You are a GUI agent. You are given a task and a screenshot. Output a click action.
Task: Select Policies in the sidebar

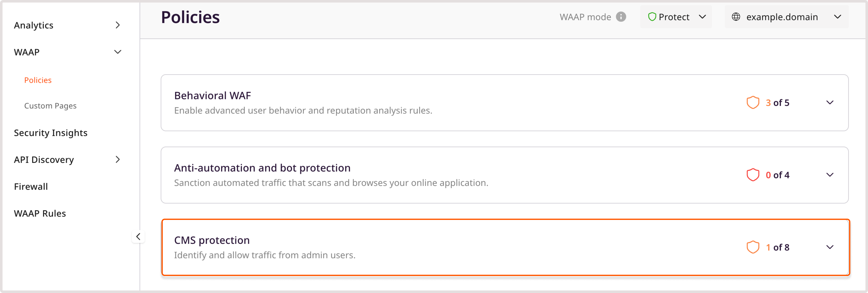pos(38,80)
